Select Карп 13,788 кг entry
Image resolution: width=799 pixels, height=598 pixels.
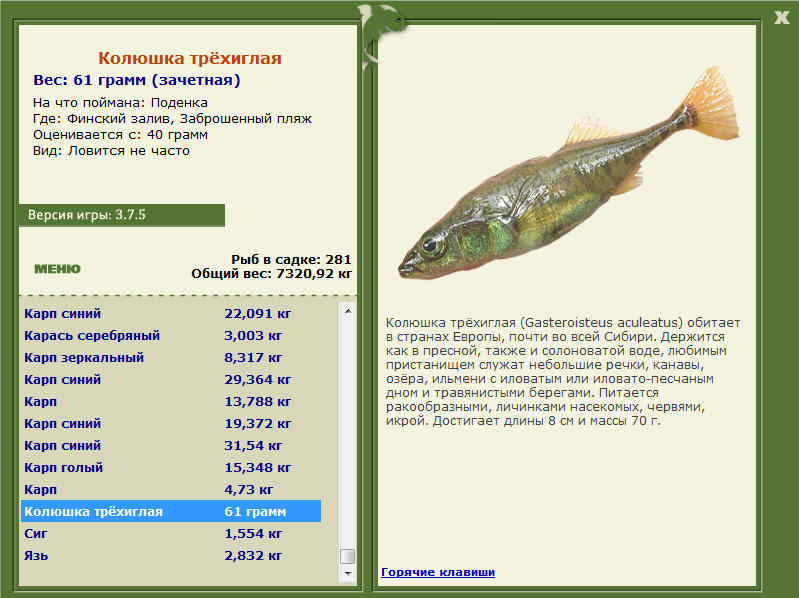tap(171, 401)
